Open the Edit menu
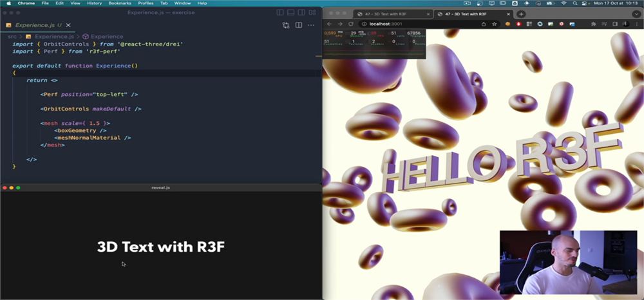 [59, 3]
